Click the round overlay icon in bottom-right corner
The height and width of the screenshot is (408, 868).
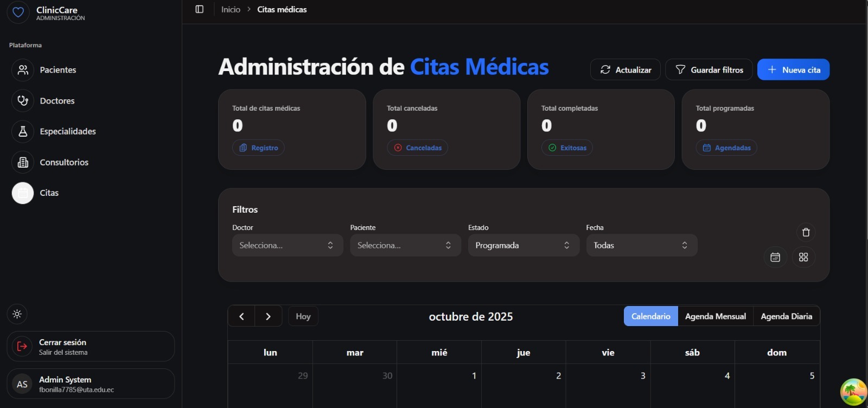click(x=853, y=392)
